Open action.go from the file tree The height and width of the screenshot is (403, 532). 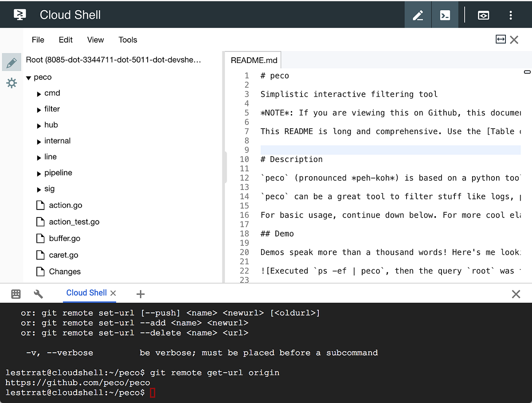pos(65,205)
